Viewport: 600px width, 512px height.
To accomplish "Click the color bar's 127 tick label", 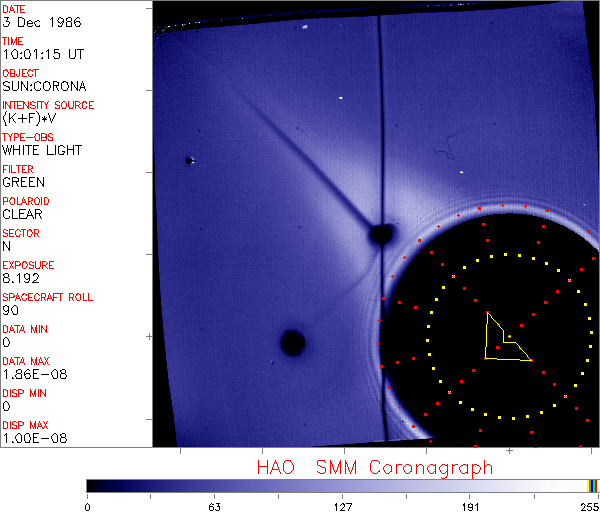I will coord(343,505).
